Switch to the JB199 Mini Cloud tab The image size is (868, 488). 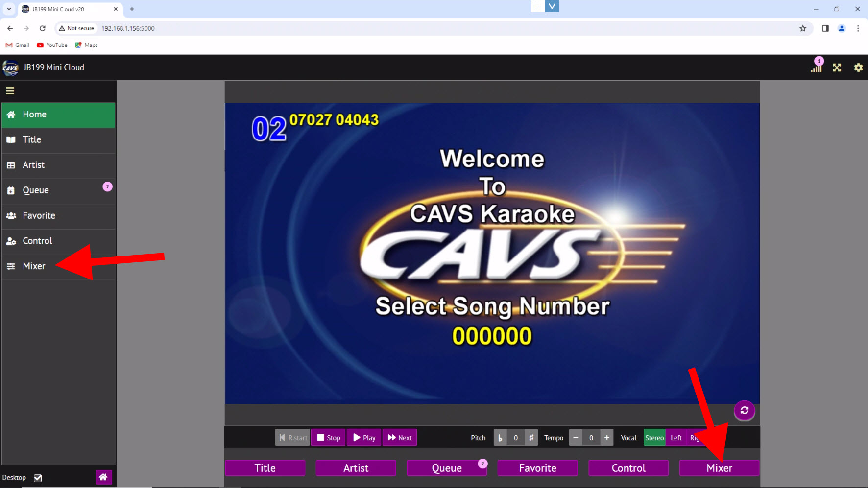click(x=64, y=9)
